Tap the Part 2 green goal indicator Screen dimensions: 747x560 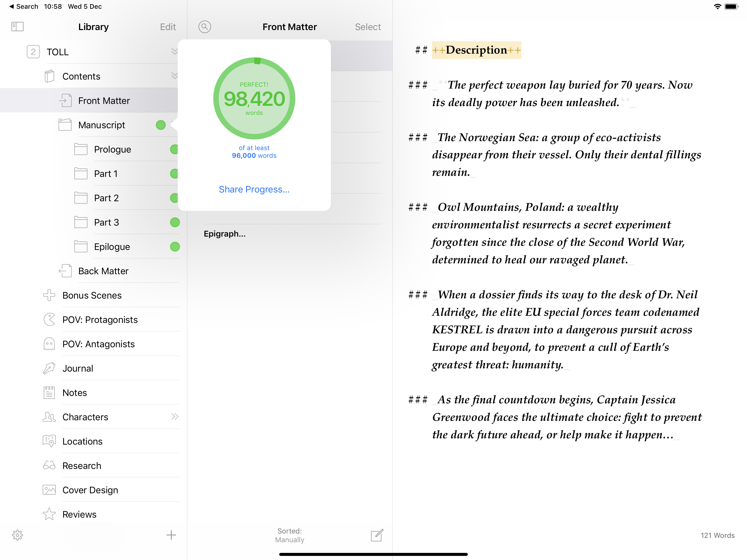174,198
